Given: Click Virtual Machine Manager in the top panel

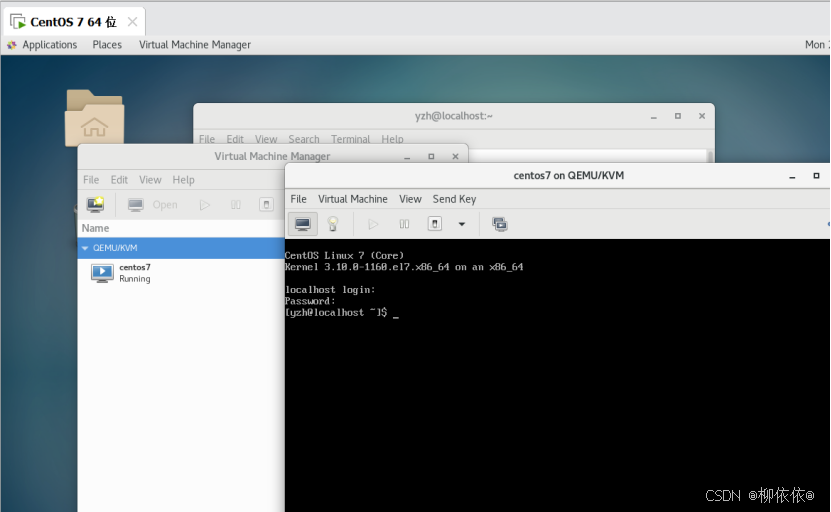Looking at the screenshot, I should pyautogui.click(x=195, y=45).
